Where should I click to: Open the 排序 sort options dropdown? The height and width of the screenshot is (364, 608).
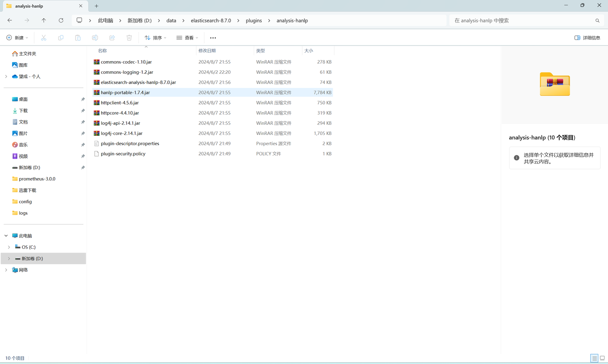[x=155, y=38]
